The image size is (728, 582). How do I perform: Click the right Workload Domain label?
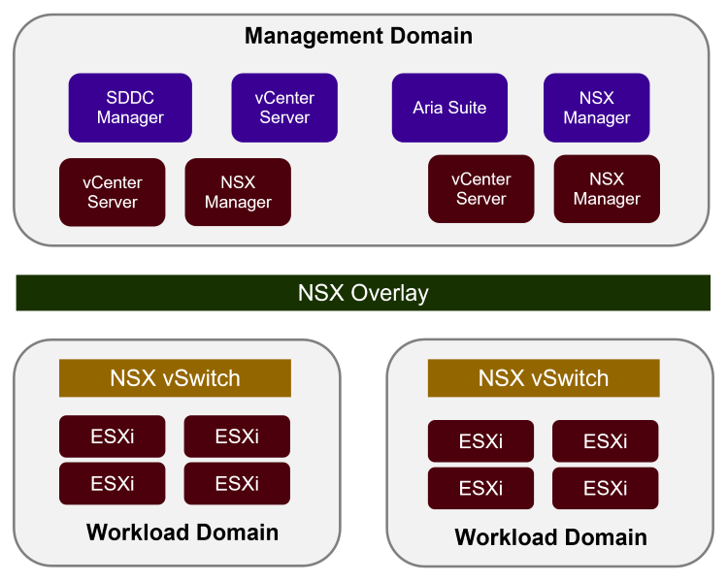point(550,537)
